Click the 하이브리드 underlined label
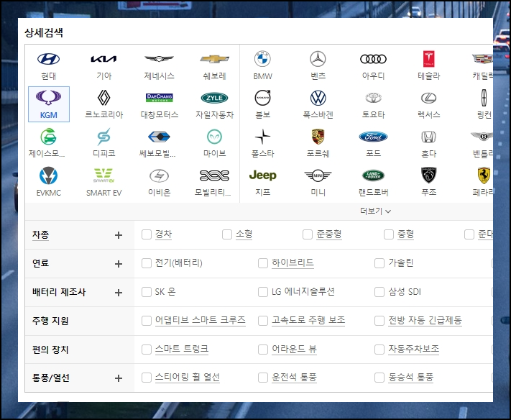 [x=293, y=262]
